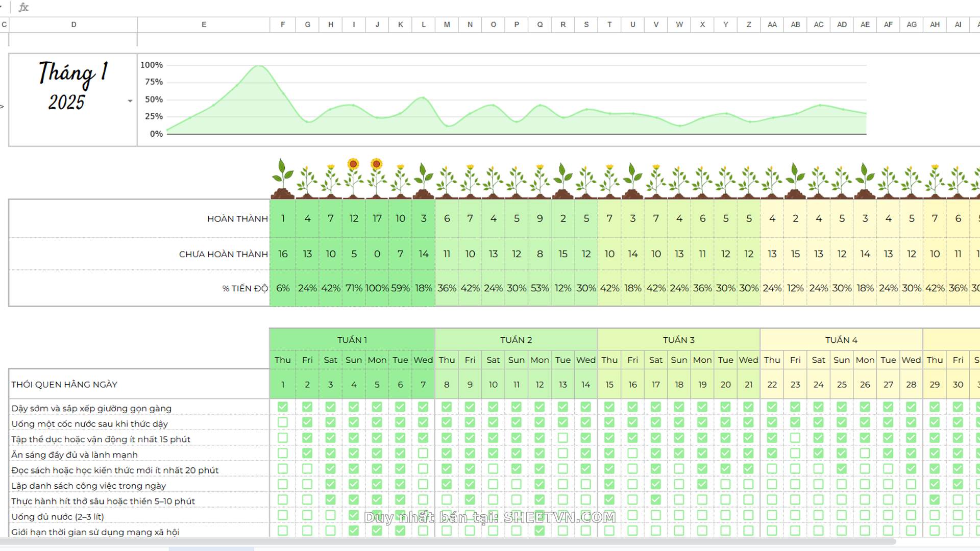Open the Tháng 1 2025 month dropdown arrow
The width and height of the screenshot is (980, 551).
click(x=130, y=101)
